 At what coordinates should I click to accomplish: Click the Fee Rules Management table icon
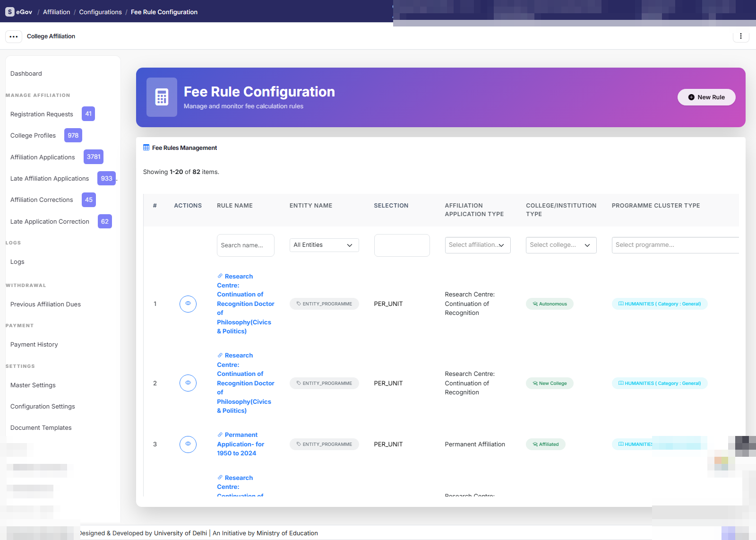coord(146,148)
